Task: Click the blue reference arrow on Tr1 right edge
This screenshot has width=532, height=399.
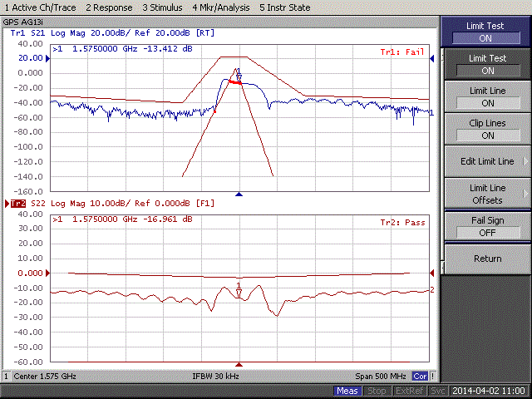Action: 432,58
